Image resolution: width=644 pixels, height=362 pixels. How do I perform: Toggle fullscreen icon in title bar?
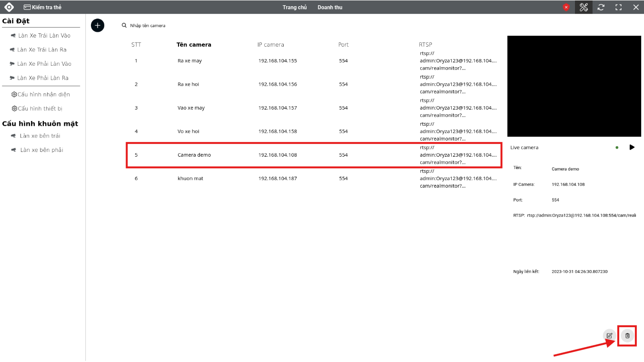click(618, 7)
